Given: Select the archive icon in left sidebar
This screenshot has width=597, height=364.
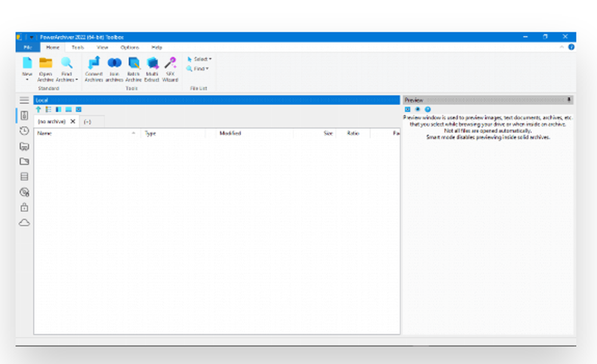Looking at the screenshot, I should pos(24,115).
